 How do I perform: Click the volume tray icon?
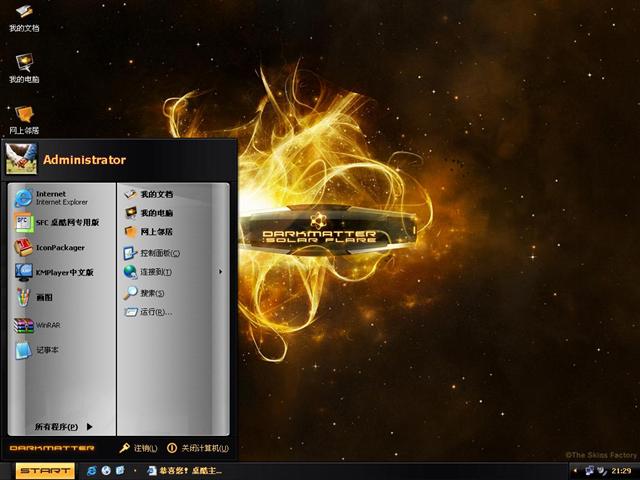click(602, 471)
